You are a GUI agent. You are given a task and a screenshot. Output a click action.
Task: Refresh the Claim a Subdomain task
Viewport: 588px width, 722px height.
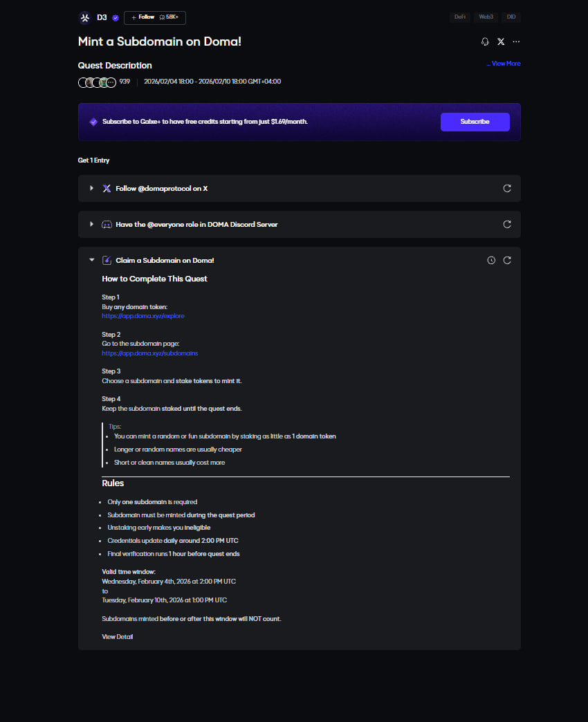(x=507, y=260)
